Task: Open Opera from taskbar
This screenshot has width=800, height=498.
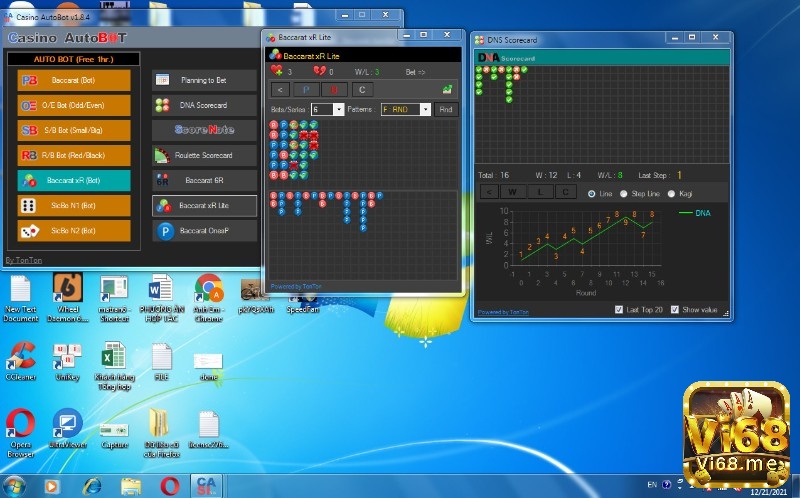Action: pyautogui.click(x=169, y=486)
